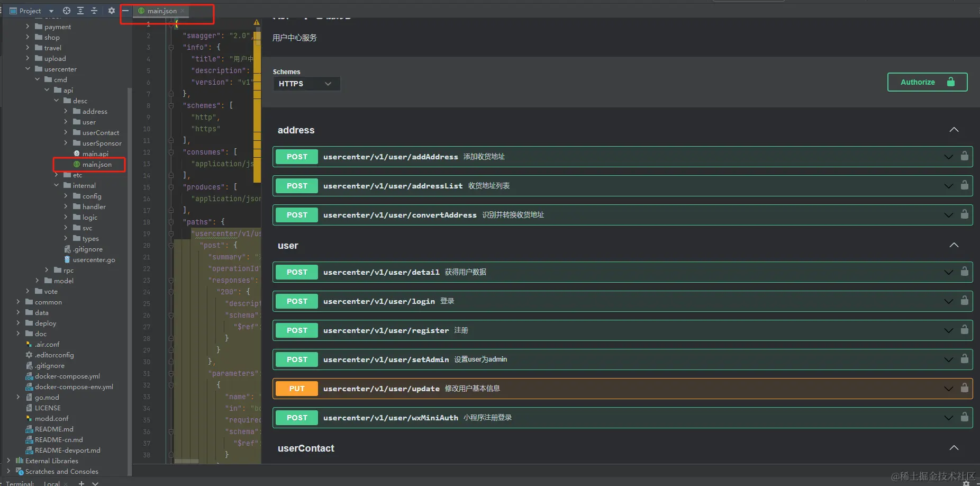This screenshot has width=980, height=486.
Task: Collapse the user section with its chevron
Action: point(954,245)
